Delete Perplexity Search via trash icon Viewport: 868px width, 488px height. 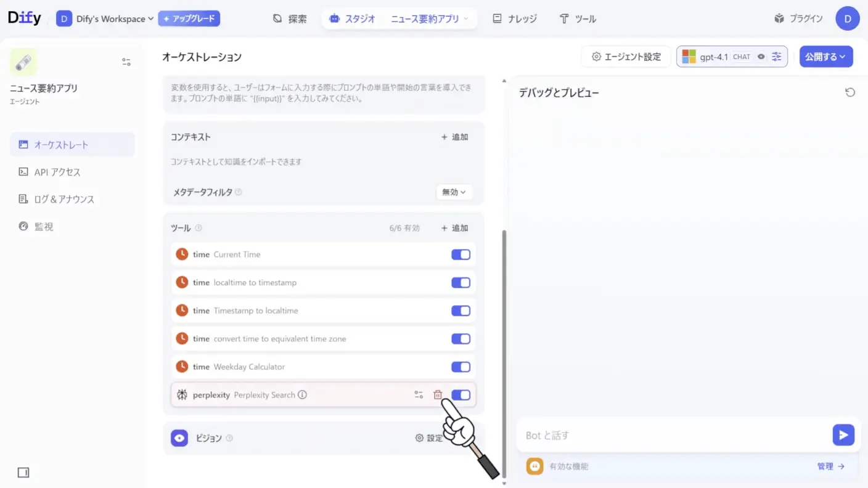pyautogui.click(x=438, y=394)
